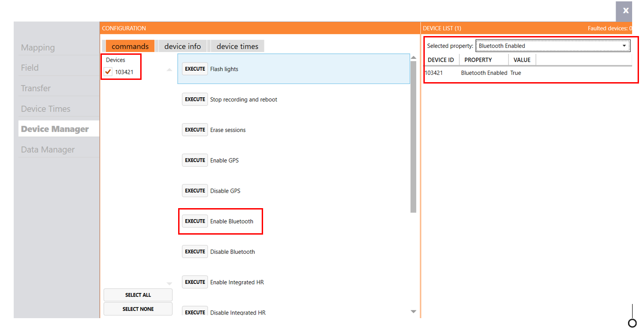The height and width of the screenshot is (330, 644).
Task: Click the devices list up arrow
Action: (169, 70)
